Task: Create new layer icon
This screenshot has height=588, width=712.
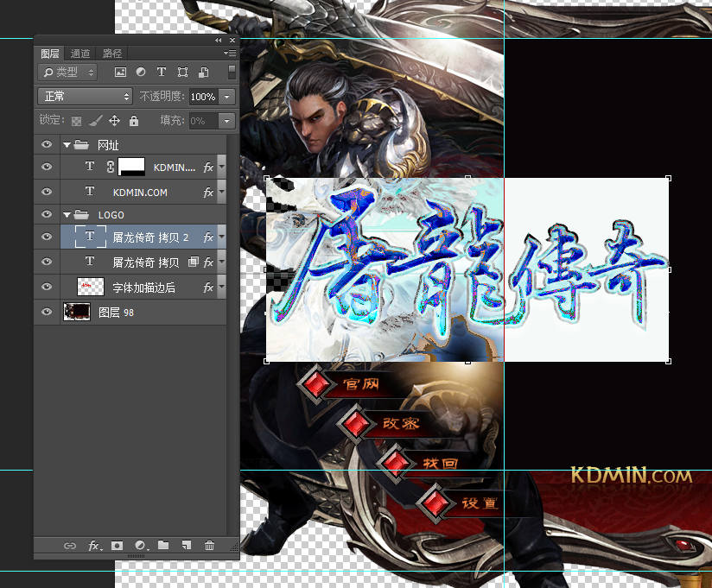Action: tap(186, 546)
